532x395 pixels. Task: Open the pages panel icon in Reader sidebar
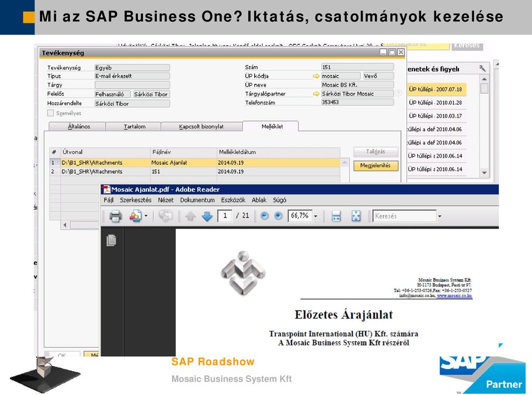pyautogui.click(x=111, y=240)
